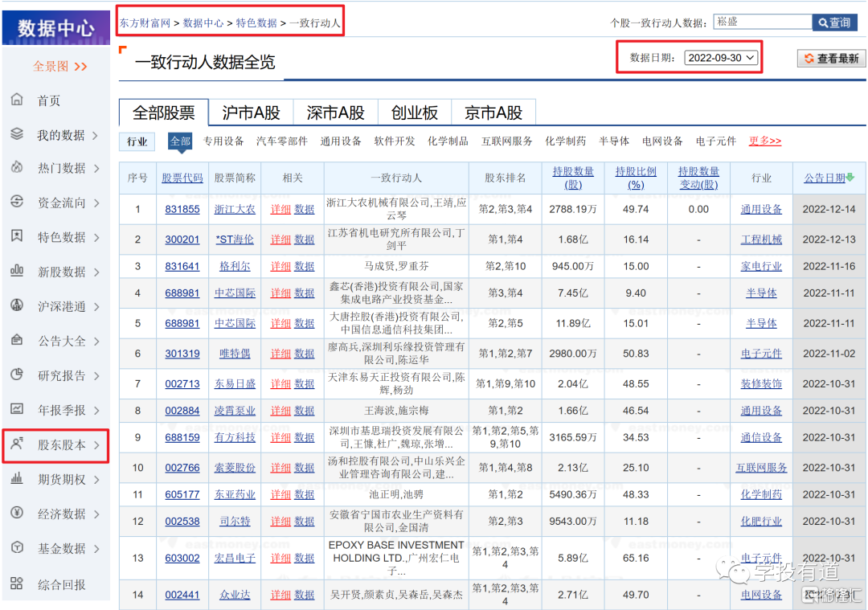Click the 查询 search button
The width and height of the screenshot is (868, 610).
(x=834, y=23)
